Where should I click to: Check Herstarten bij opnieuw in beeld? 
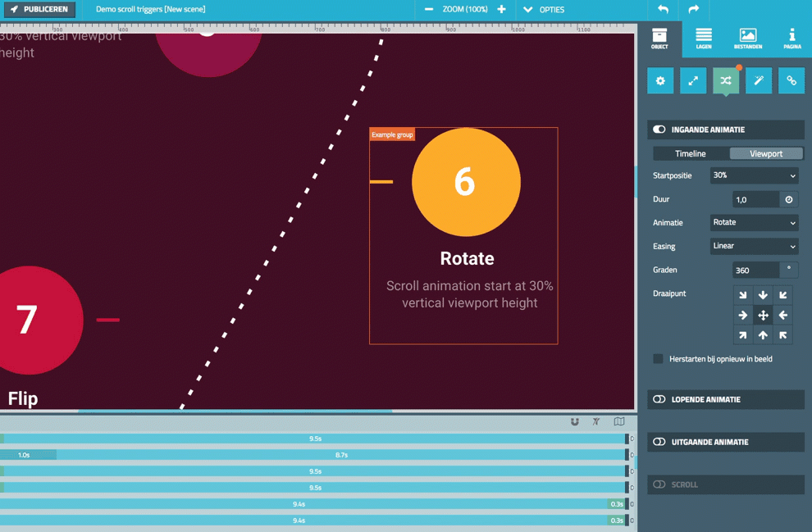click(658, 359)
